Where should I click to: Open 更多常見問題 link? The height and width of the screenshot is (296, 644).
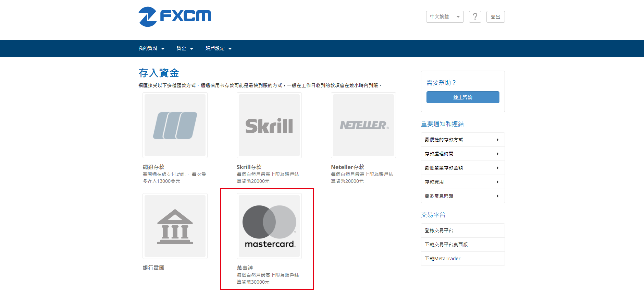tap(463, 196)
